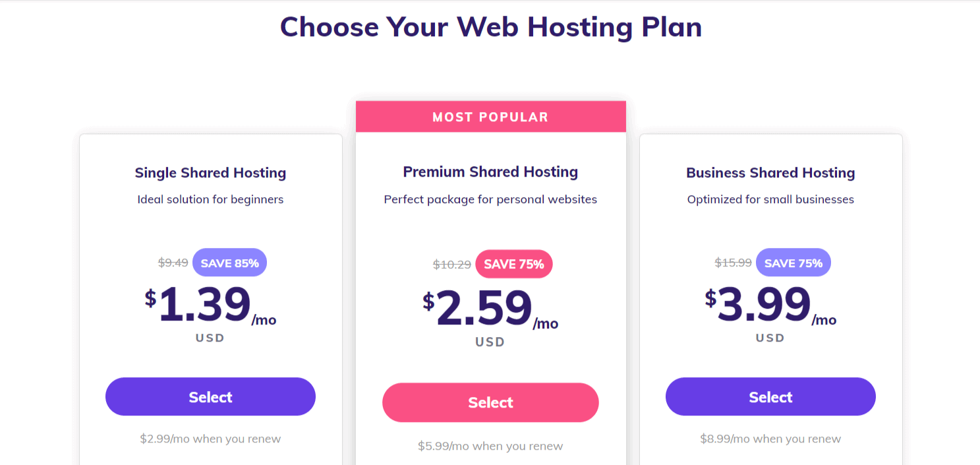Viewport: 980px width, 465px height.
Task: Click the MOST POPULAR banner
Action: 490,117
